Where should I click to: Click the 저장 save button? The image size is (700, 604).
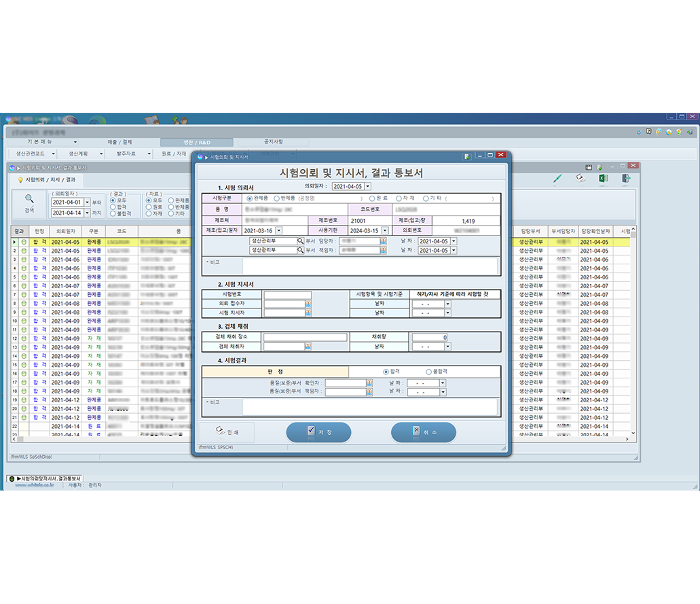click(x=318, y=432)
